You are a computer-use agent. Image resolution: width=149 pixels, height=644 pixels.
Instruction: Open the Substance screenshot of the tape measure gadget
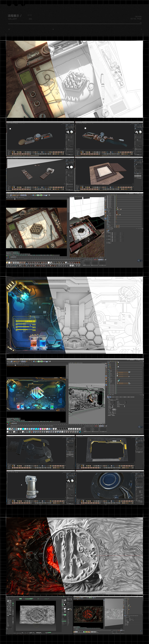(x=40, y=139)
